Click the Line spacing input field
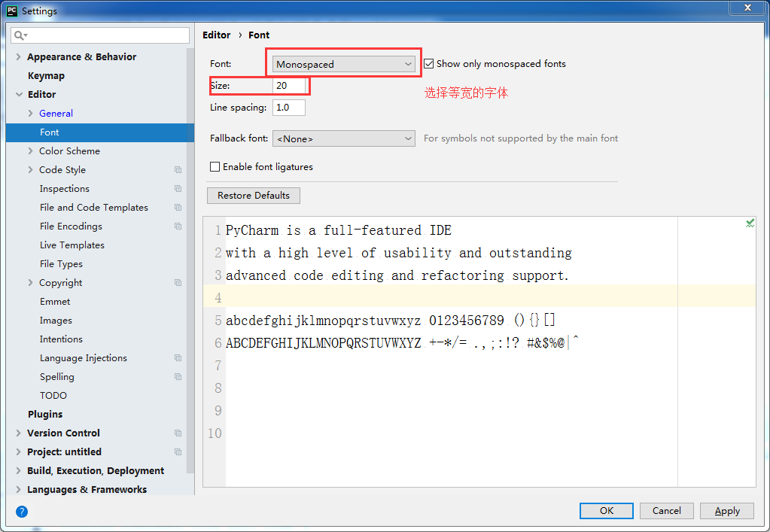The height and width of the screenshot is (532, 770). pyautogui.click(x=289, y=108)
